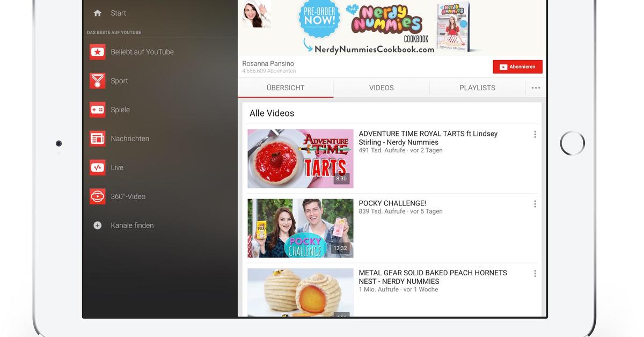Open the METAL GEAR SOLID BAKED PEACH title
Screen dimensions: 644x337
point(433,277)
